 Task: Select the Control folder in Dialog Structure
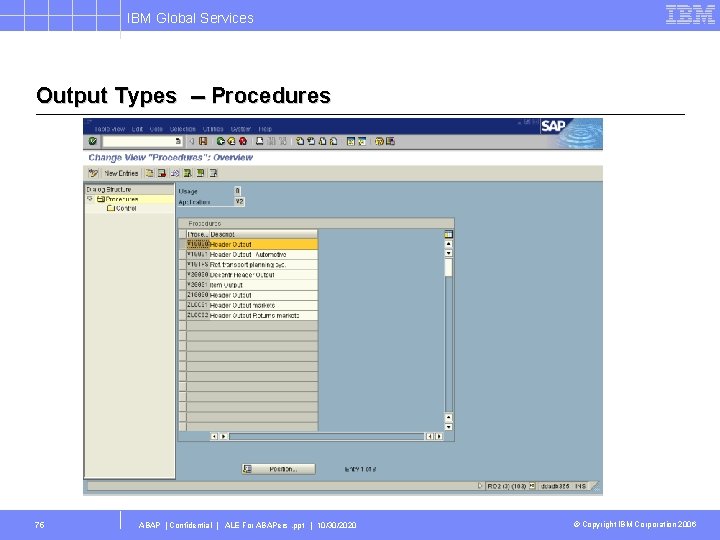(122, 208)
